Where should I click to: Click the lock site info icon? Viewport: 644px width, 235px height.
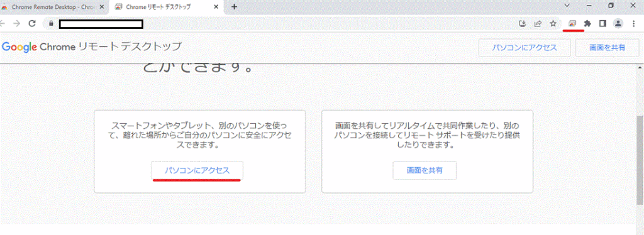click(52, 24)
